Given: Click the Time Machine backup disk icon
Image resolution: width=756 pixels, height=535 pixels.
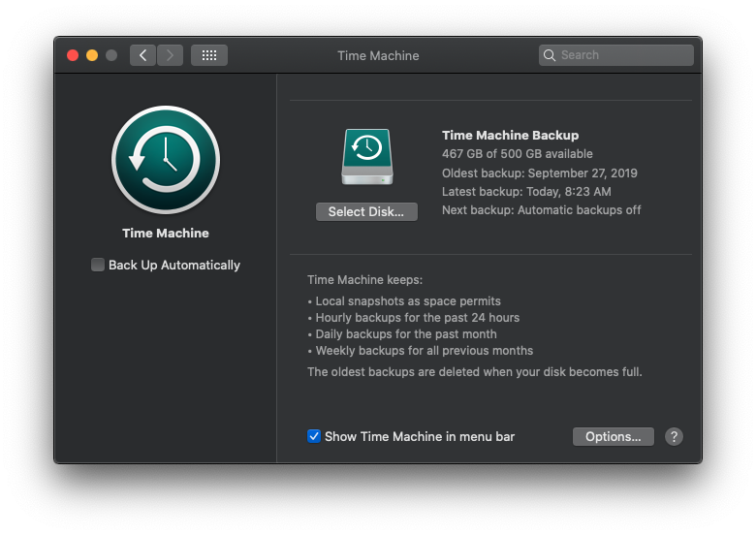Looking at the screenshot, I should [x=367, y=157].
